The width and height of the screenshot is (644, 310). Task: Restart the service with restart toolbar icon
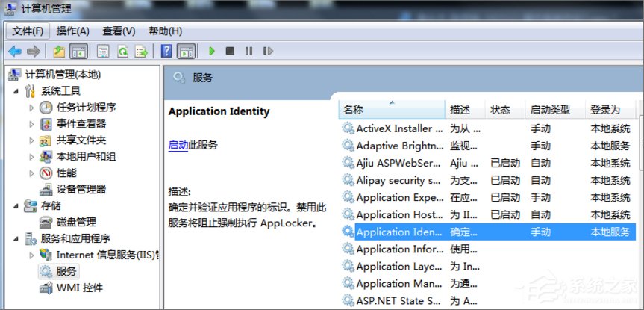click(x=268, y=52)
